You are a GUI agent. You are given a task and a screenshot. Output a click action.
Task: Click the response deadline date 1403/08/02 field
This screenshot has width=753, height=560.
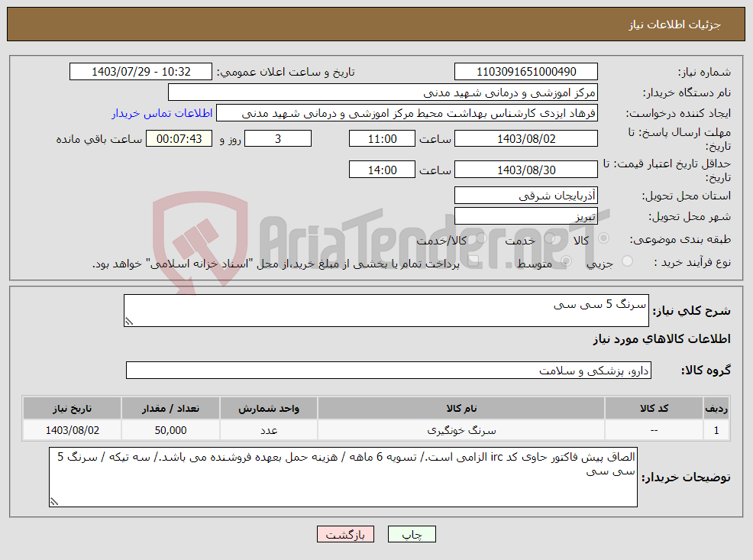click(x=526, y=139)
